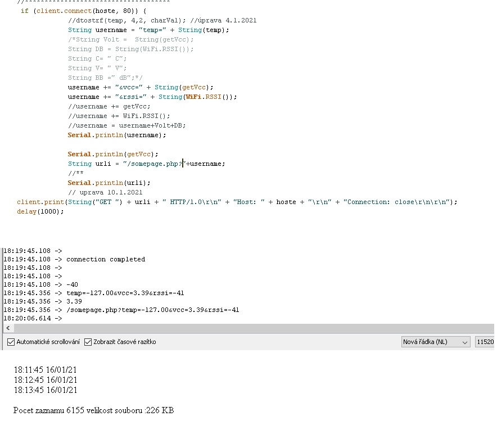Open the baud rate dropdown showing 11520
This screenshot has height=448, width=497.
click(x=485, y=342)
